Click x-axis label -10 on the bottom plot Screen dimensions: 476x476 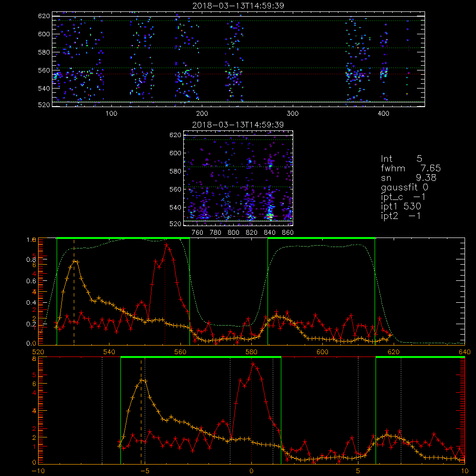(x=38, y=471)
